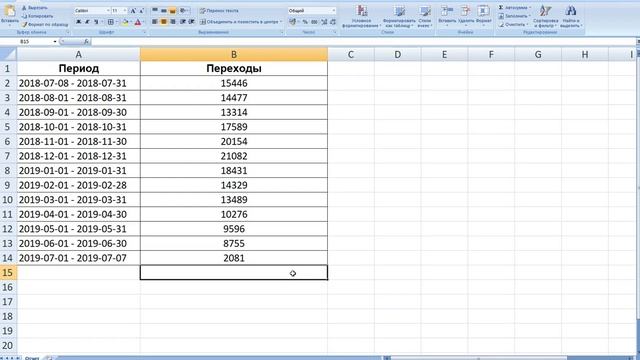Click cell with value 15446

[234, 83]
